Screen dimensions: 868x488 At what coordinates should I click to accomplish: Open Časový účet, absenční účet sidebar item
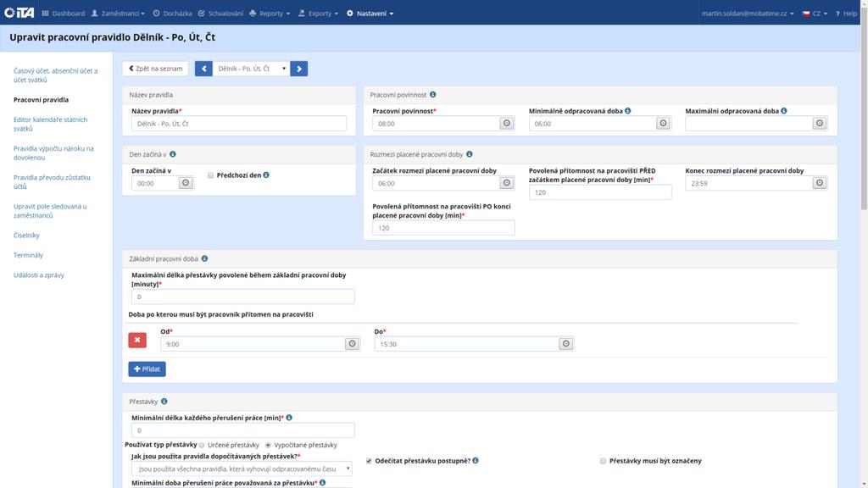[x=55, y=75]
